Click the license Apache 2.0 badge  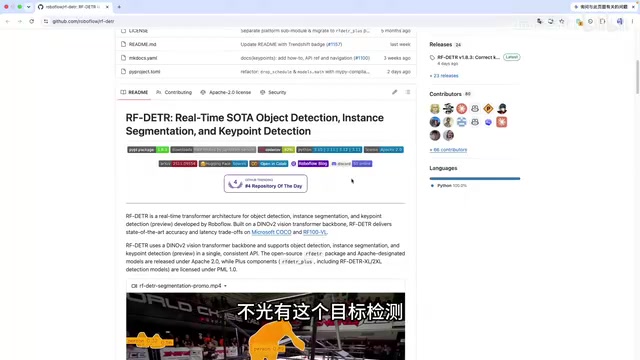pyautogui.click(x=384, y=150)
